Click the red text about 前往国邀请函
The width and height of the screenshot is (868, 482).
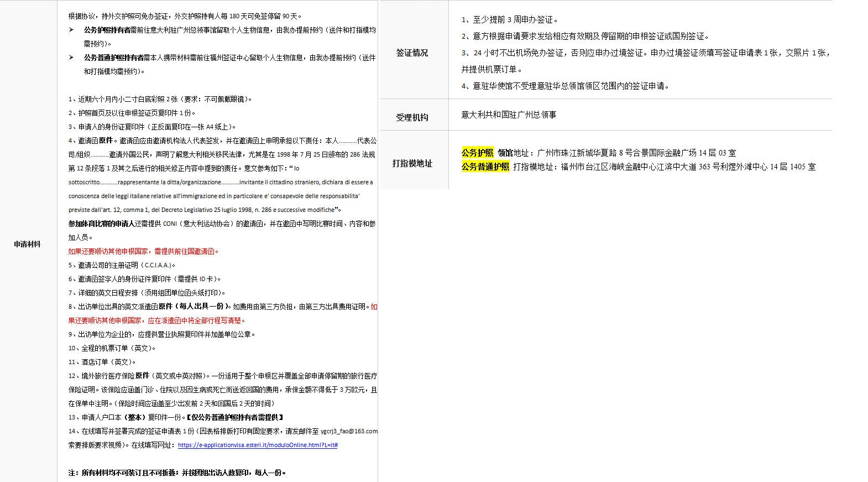pos(144,251)
